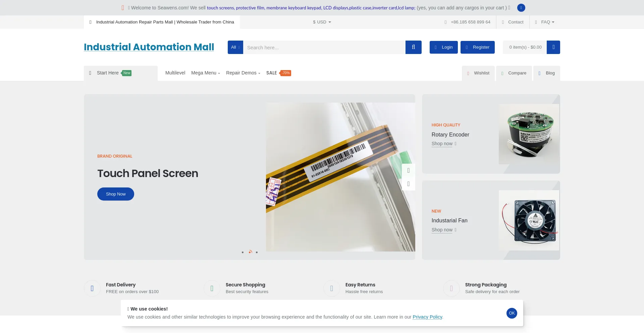Open the Rotary Encoder product image

pos(529,134)
